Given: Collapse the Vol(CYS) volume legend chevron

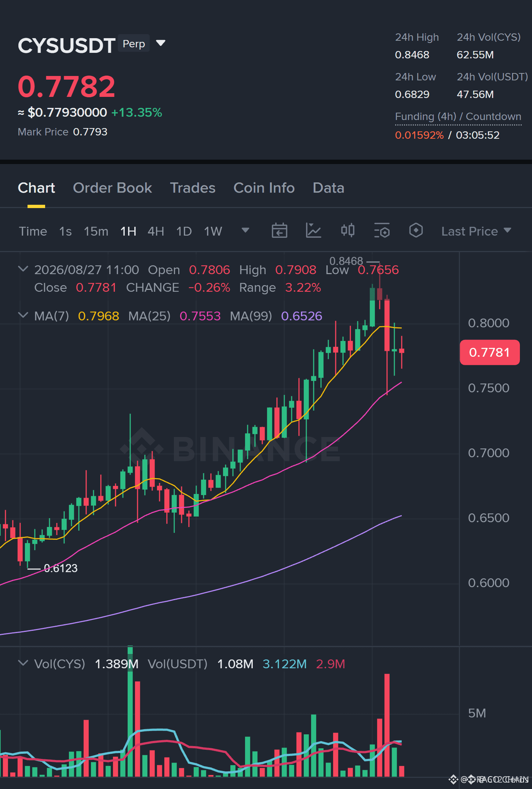Looking at the screenshot, I should [23, 663].
